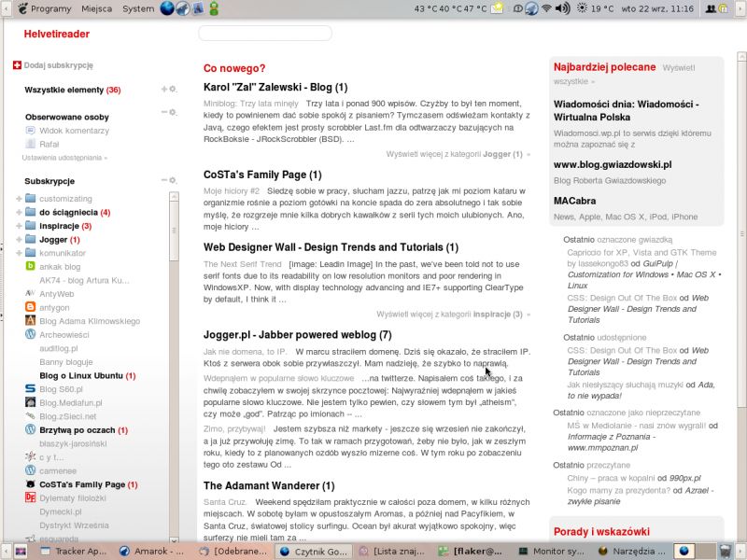Click Wyświetl więcej z kategorii Jogger link

(458, 154)
